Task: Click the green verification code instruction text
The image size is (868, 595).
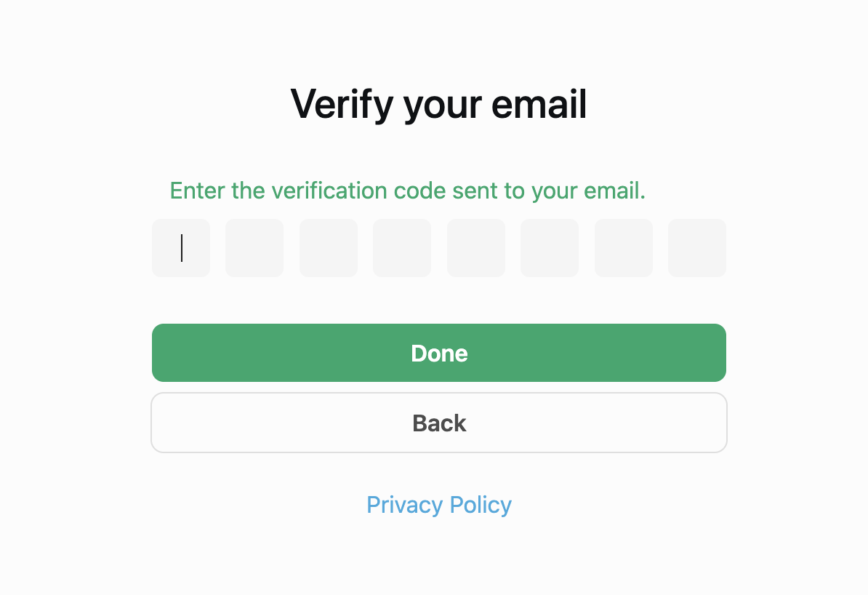Action: pyautogui.click(x=407, y=191)
